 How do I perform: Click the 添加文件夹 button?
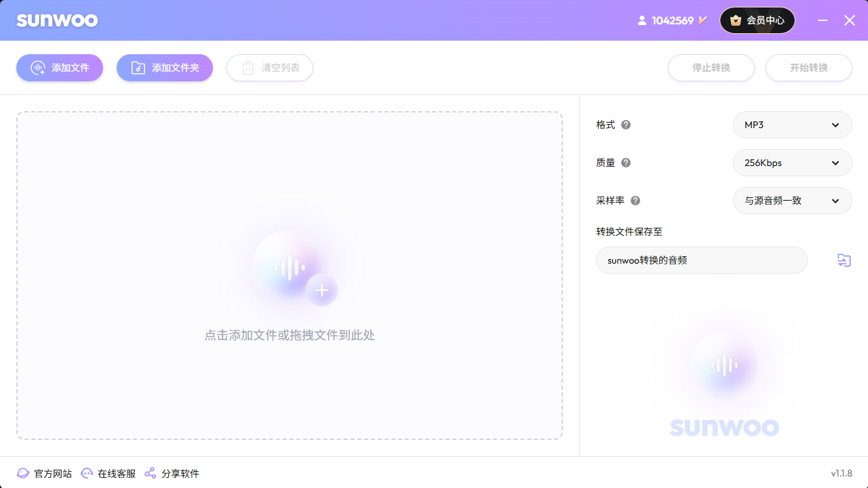pos(165,68)
